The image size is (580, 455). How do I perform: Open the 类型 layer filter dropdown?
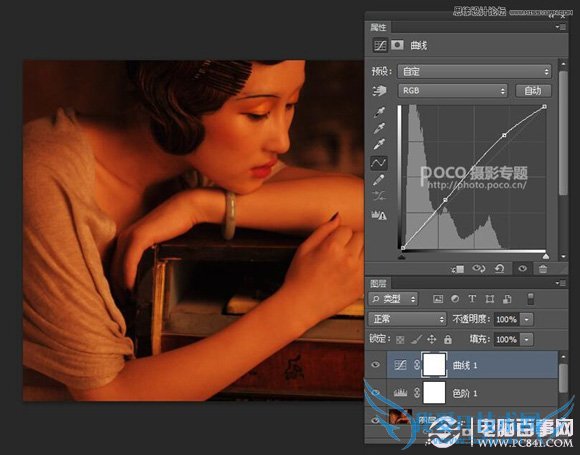point(393,299)
